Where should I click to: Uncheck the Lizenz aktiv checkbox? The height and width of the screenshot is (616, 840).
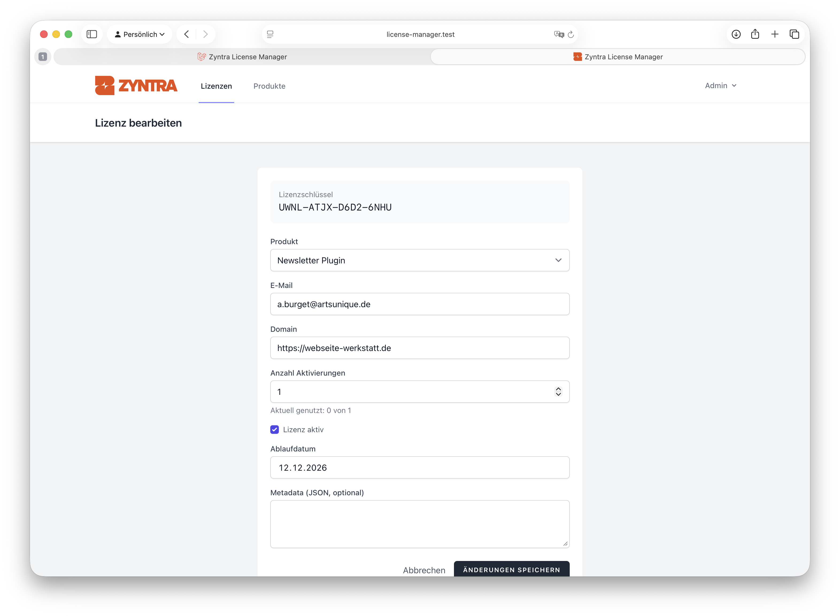tap(274, 430)
